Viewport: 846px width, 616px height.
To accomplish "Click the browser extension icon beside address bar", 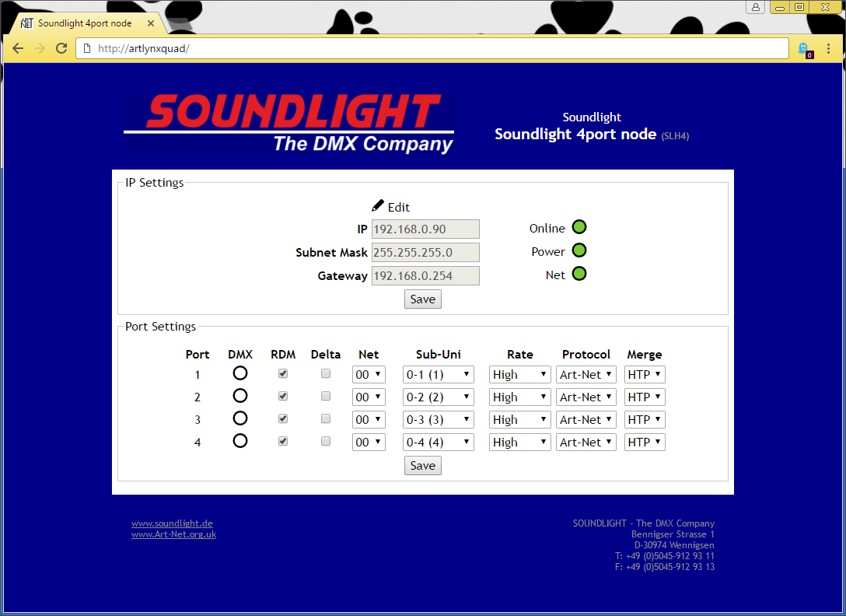I will tap(805, 50).
